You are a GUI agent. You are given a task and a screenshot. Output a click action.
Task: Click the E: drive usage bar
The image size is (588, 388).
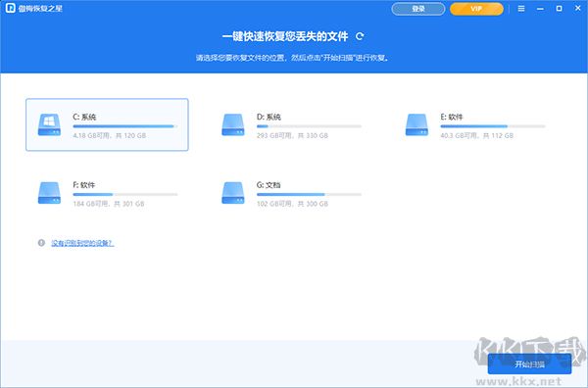493,126
